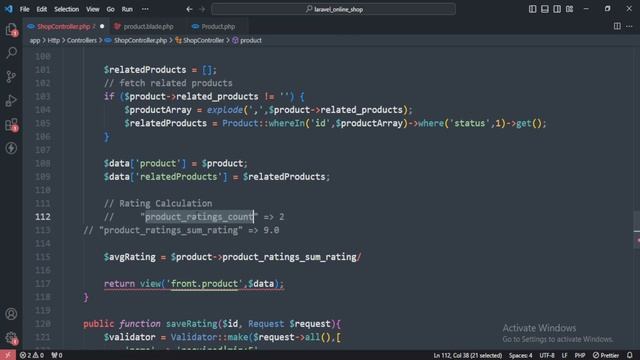640x360 pixels.
Task: Change end of line via LF
Action: pos(564,355)
